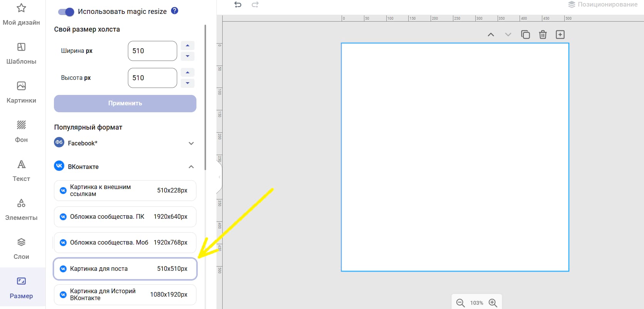The image size is (644, 309).
Task: Increase canvas height with up arrow
Action: pyautogui.click(x=188, y=73)
